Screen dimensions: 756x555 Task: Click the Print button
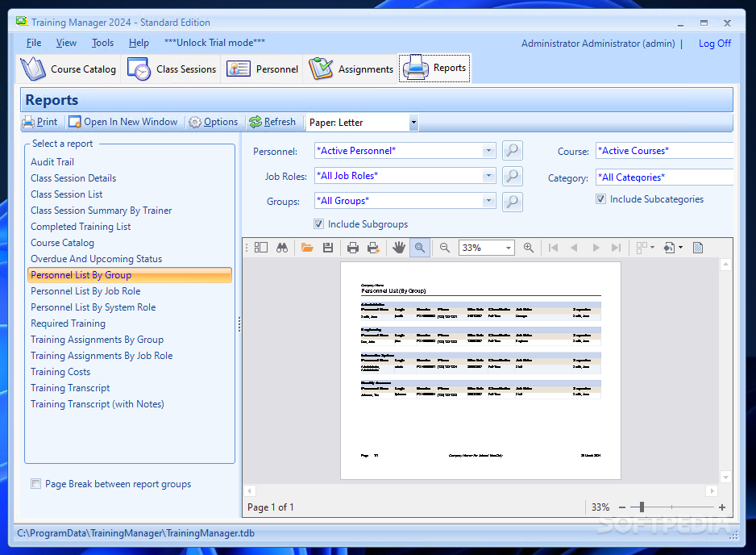[x=40, y=122]
